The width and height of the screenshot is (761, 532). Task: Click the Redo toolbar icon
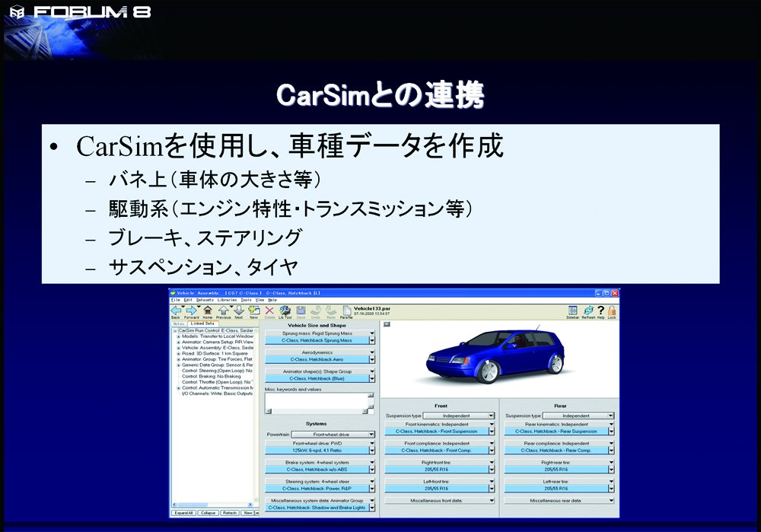331,311
